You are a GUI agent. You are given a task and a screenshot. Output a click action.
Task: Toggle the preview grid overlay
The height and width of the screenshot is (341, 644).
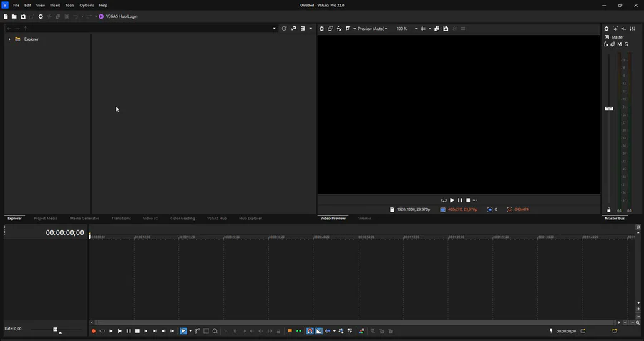click(x=423, y=29)
